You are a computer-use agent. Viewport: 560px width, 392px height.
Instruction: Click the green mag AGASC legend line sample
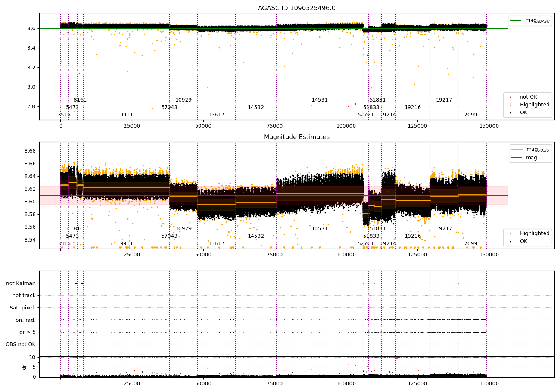click(516, 21)
